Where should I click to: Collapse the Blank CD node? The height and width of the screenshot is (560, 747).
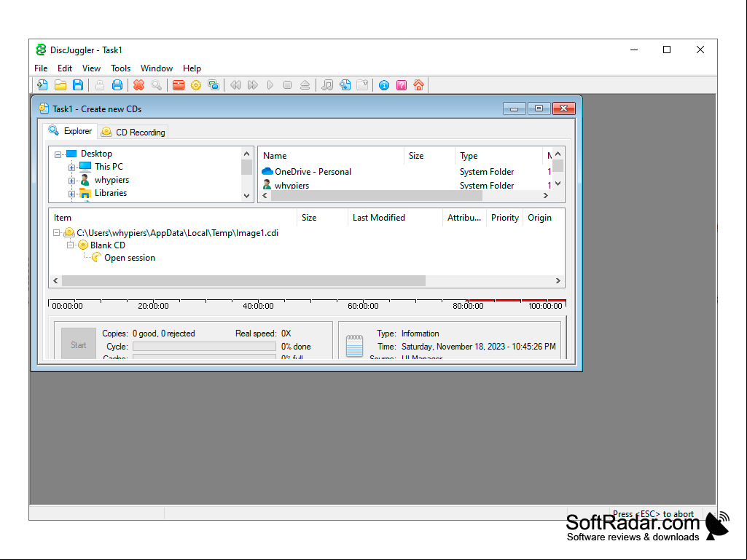coord(70,245)
